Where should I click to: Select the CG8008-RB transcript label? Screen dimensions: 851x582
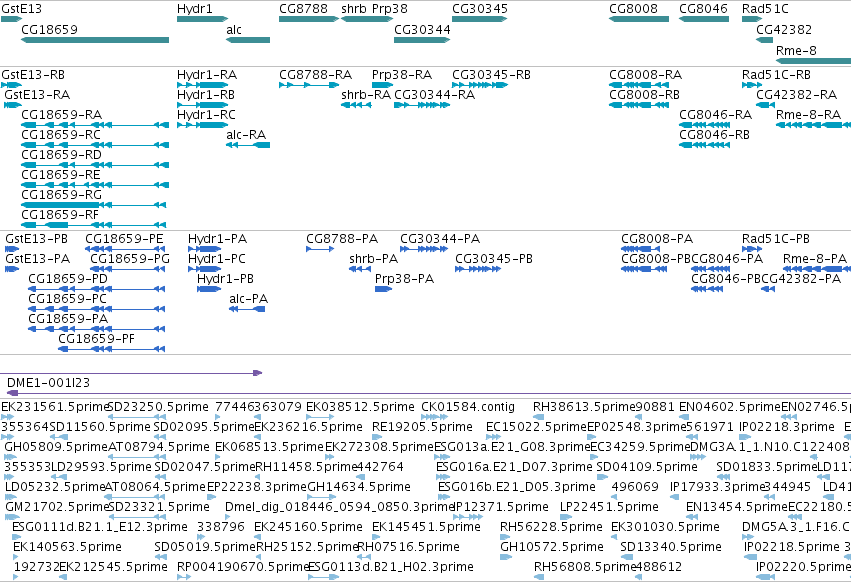(x=644, y=94)
